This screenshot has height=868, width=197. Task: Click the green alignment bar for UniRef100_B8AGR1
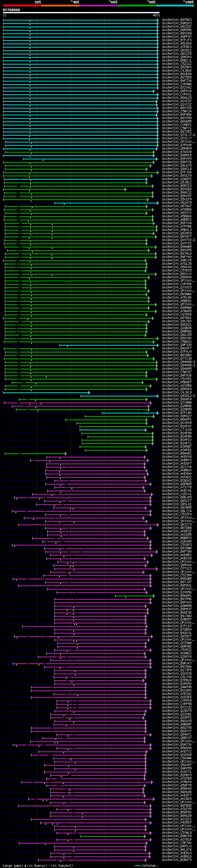[x=135, y=596]
